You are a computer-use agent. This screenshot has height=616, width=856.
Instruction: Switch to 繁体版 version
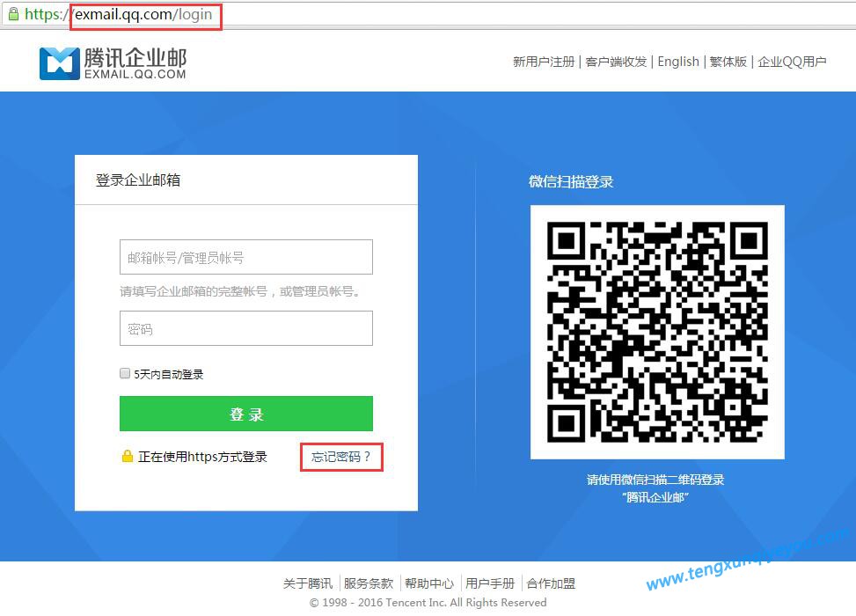tap(728, 62)
